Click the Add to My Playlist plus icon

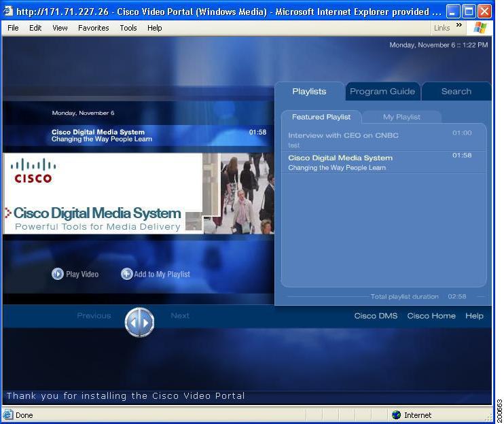(x=126, y=274)
